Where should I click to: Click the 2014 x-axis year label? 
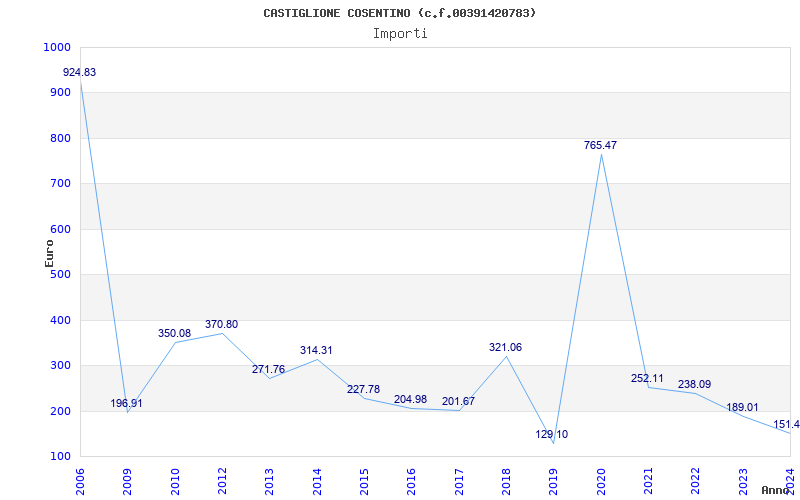tap(317, 482)
